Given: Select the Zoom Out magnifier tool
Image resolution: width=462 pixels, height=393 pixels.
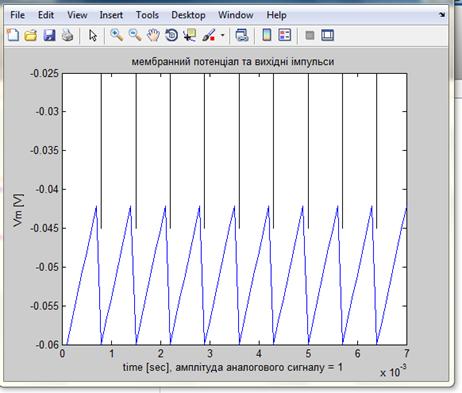Looking at the screenshot, I should [x=135, y=35].
